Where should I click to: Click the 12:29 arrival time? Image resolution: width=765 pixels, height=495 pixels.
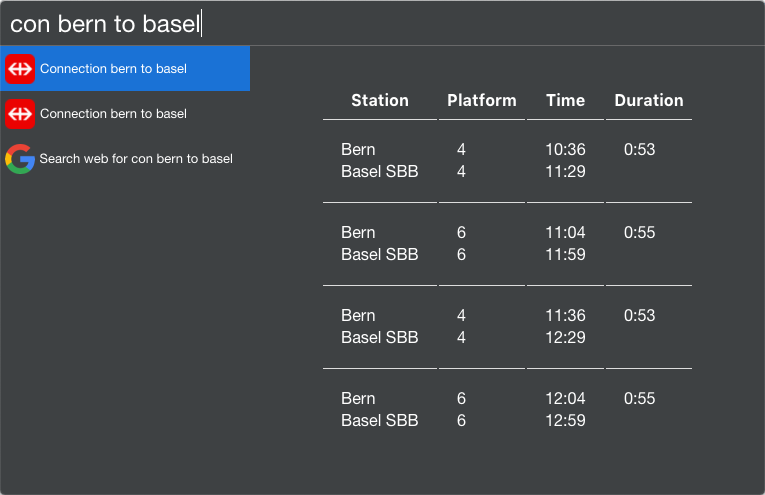pos(565,338)
